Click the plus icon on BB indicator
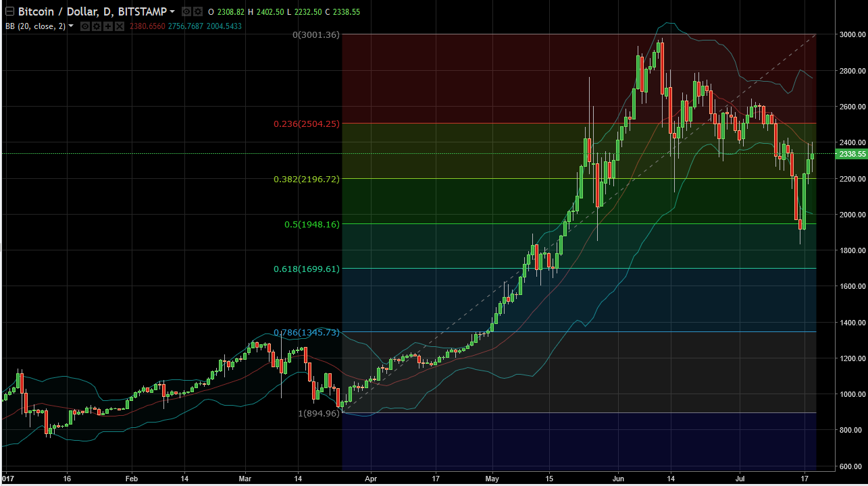868x486 pixels. tap(108, 26)
